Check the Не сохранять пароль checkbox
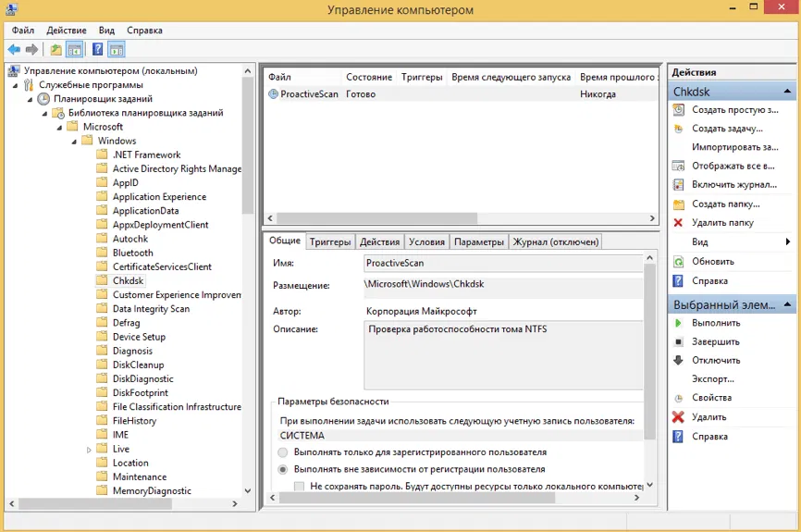Viewport: 801px width, 532px height. [x=300, y=486]
